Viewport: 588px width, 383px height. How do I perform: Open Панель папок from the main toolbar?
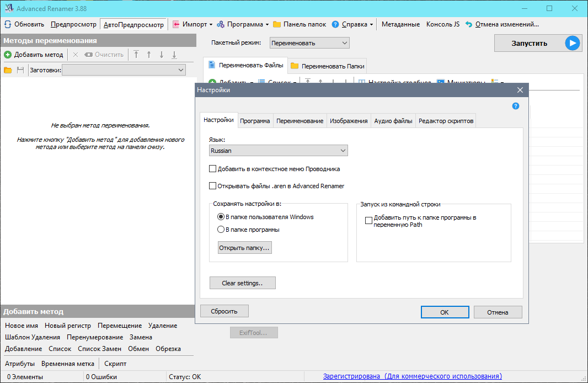click(300, 24)
